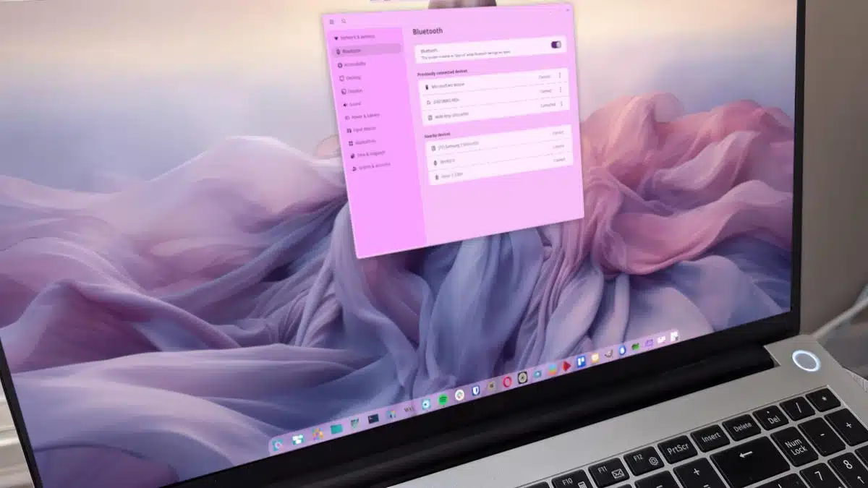This screenshot has height=488, width=868.
Task: Open Sound settings in sidebar
Action: (x=352, y=104)
